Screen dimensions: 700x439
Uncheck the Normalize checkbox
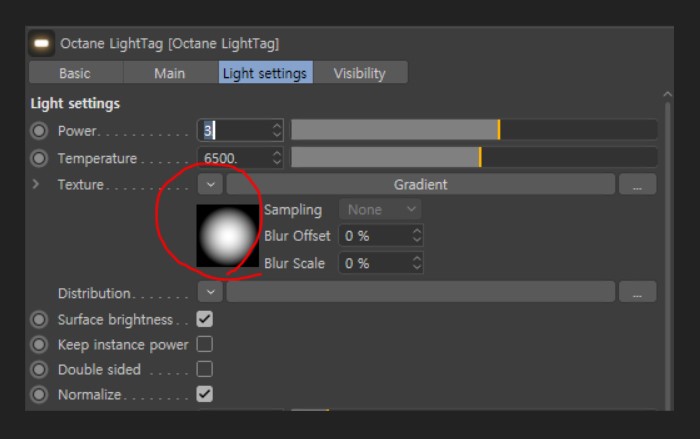204,394
